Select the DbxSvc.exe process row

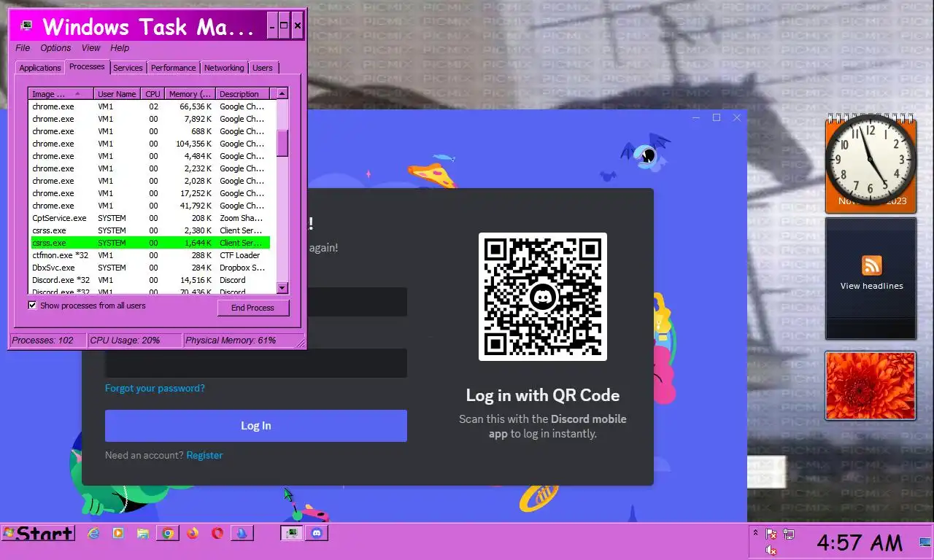(150, 268)
